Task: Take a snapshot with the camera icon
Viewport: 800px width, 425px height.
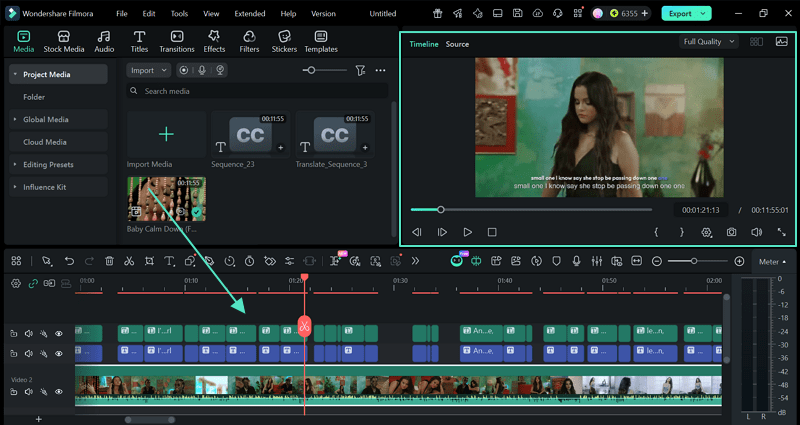Action: 732,232
